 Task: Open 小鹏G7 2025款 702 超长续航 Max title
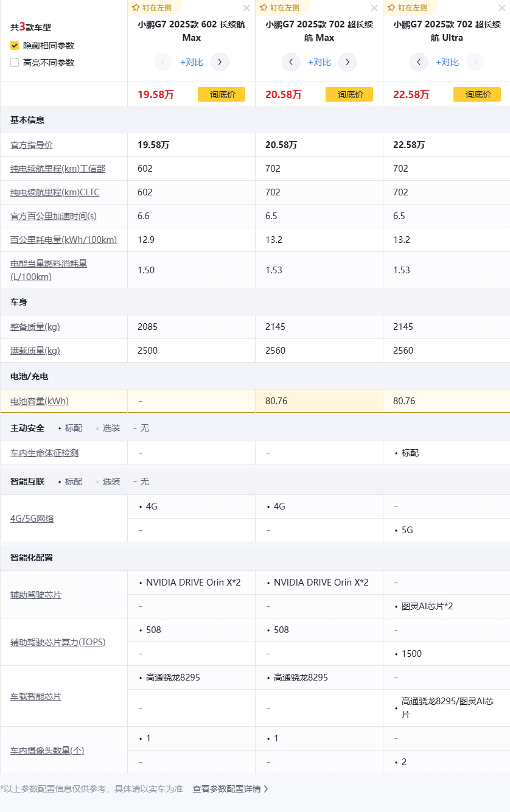coord(320,31)
